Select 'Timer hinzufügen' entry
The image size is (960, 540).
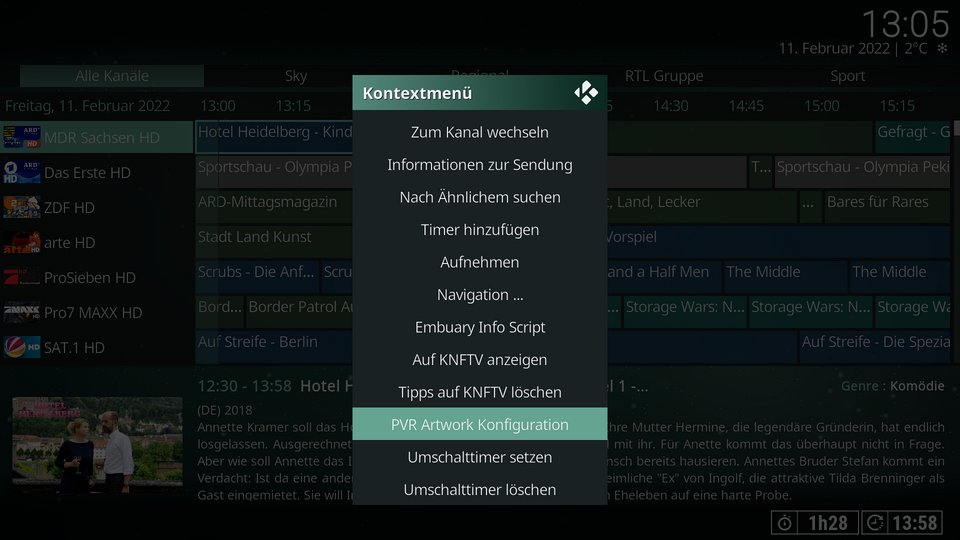480,230
